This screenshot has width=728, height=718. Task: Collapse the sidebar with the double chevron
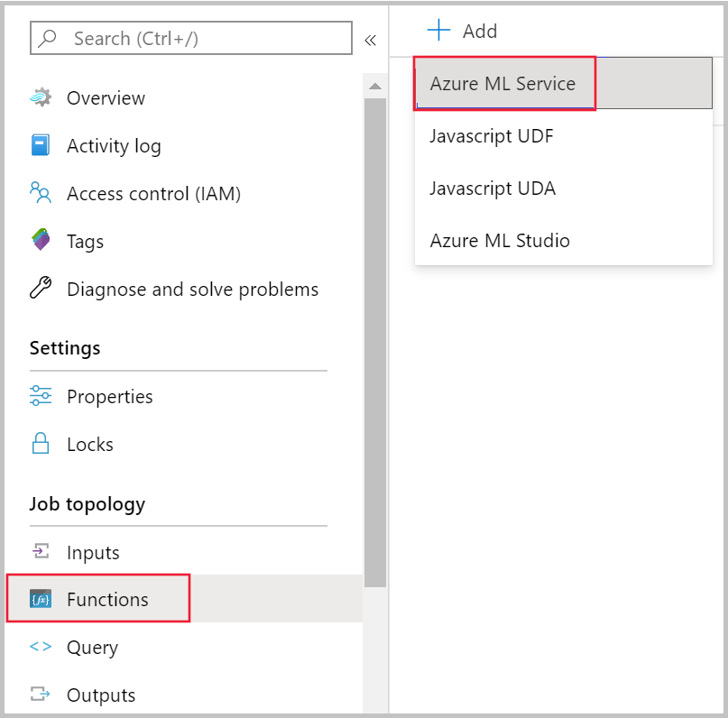coord(371,39)
